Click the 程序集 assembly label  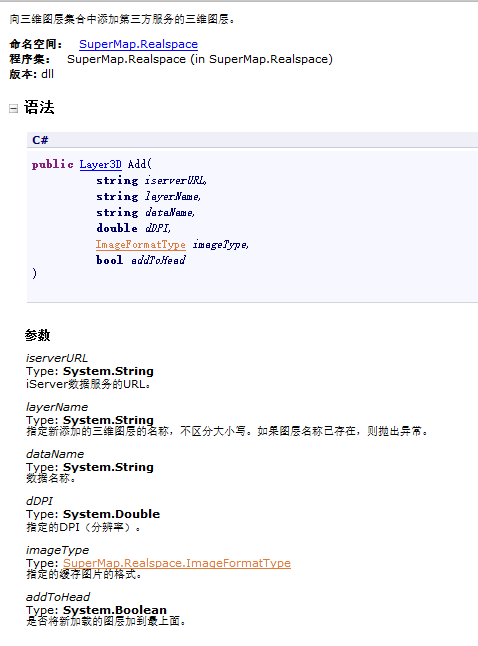pyautogui.click(x=30, y=59)
